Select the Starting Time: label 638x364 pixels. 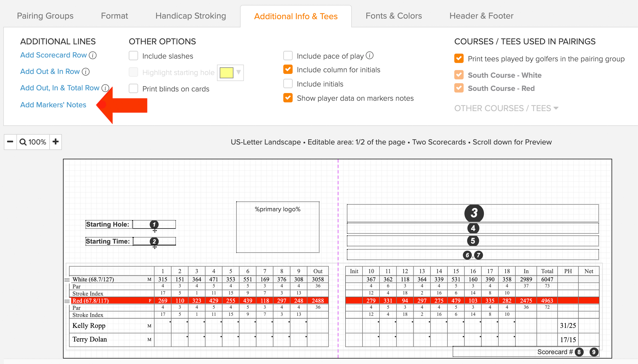pyautogui.click(x=108, y=241)
